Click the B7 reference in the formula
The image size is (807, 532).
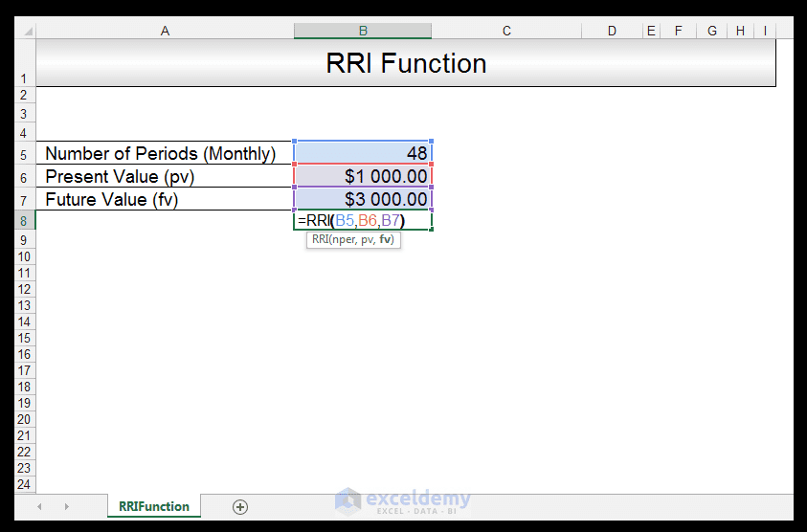[x=391, y=221]
